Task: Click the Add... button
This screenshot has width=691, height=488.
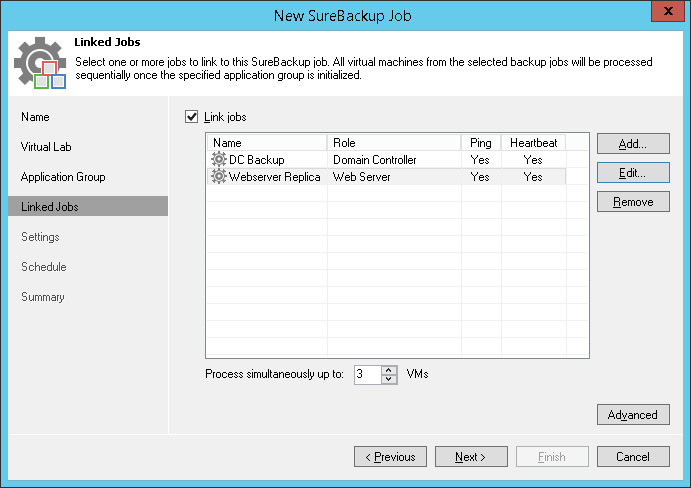Action: click(x=633, y=144)
